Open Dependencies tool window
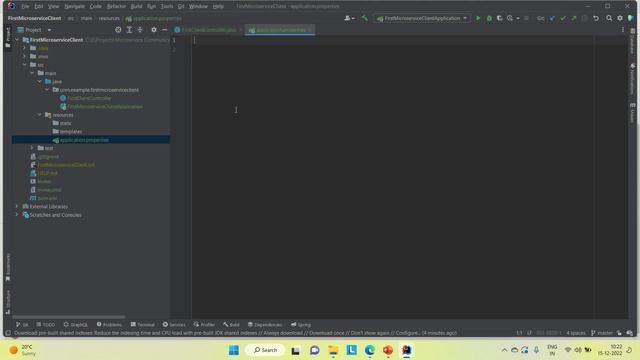The height and width of the screenshot is (360, 640). [265, 324]
